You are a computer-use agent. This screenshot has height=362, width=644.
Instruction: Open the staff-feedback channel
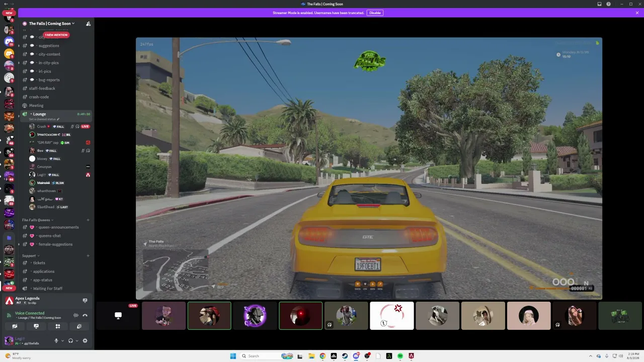[x=42, y=88]
